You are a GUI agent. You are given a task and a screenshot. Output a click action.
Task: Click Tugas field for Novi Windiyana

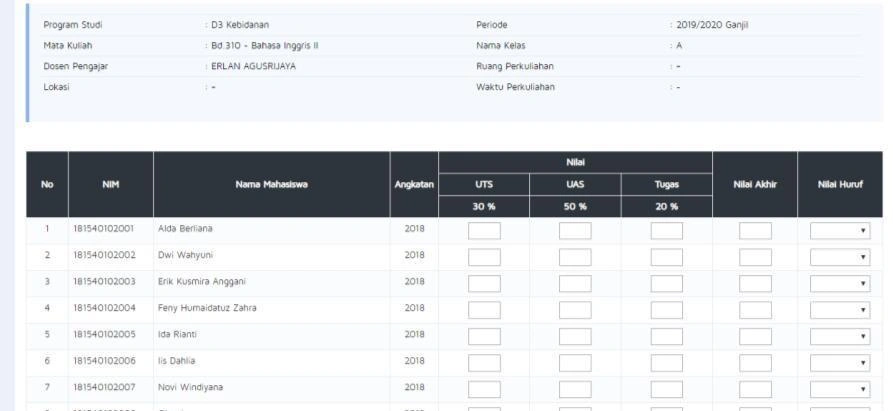click(x=666, y=389)
